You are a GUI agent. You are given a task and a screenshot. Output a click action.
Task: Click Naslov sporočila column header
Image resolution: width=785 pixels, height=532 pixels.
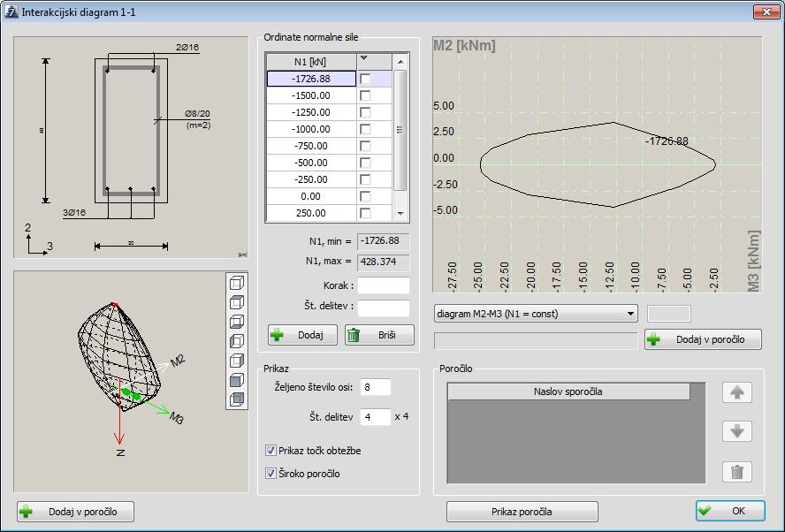tap(568, 391)
